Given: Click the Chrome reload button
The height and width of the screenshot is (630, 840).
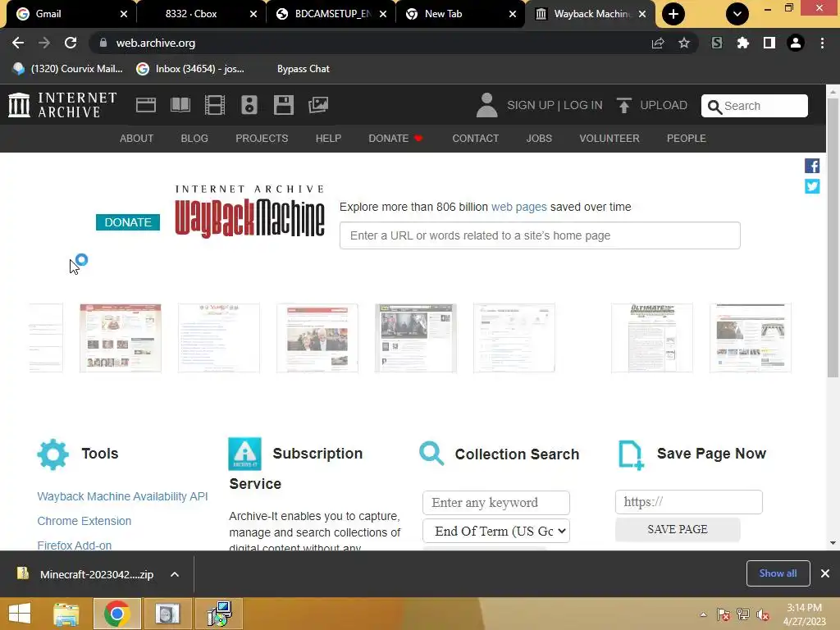Looking at the screenshot, I should point(71,43).
